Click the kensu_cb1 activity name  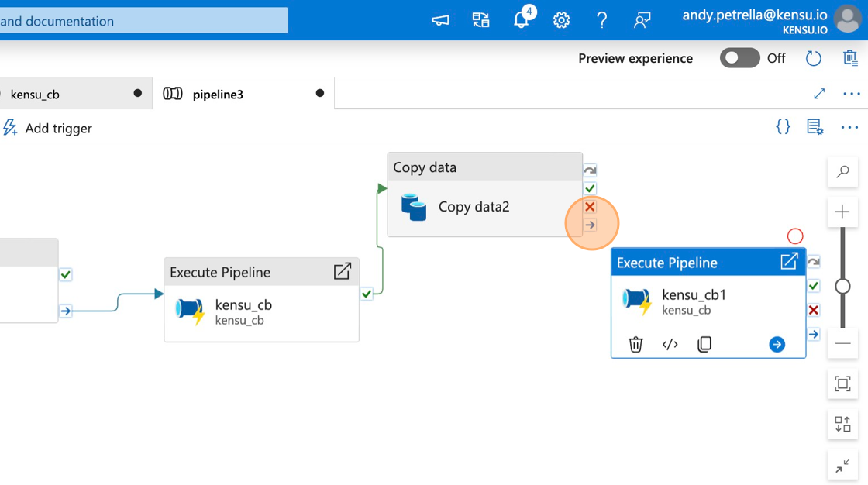[x=694, y=294]
